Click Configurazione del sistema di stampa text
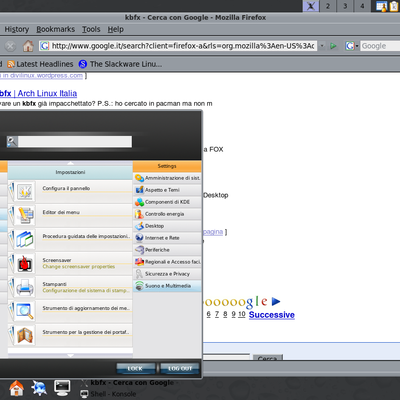This screenshot has height=400, width=400. pyautogui.click(x=86, y=291)
